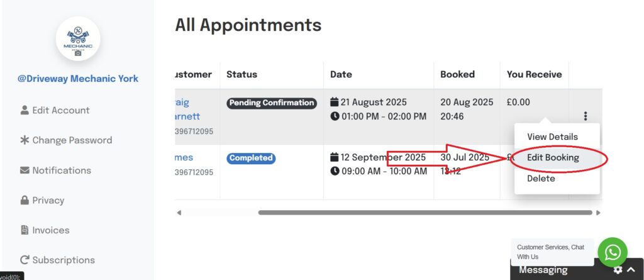Choose Edit Booking from the menu
The width and height of the screenshot is (644, 280).
553,158
